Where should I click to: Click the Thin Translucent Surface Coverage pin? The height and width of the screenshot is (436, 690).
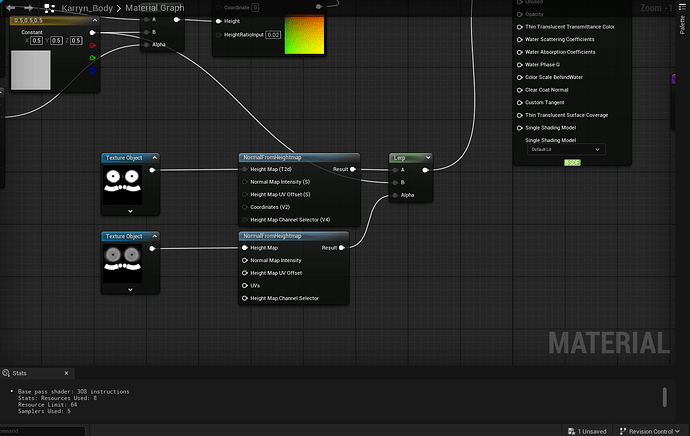pyautogui.click(x=520, y=115)
